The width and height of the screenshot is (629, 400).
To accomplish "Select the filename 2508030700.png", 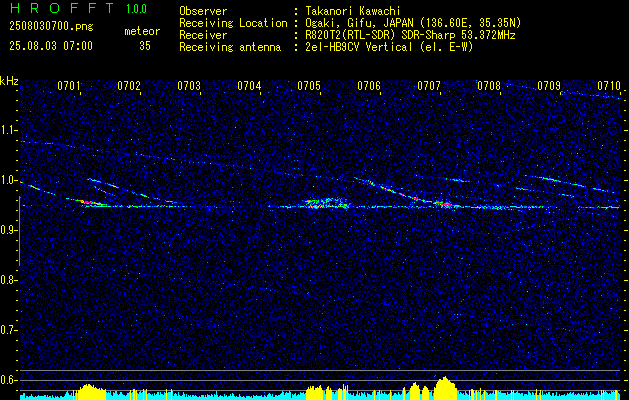I will tap(51, 27).
